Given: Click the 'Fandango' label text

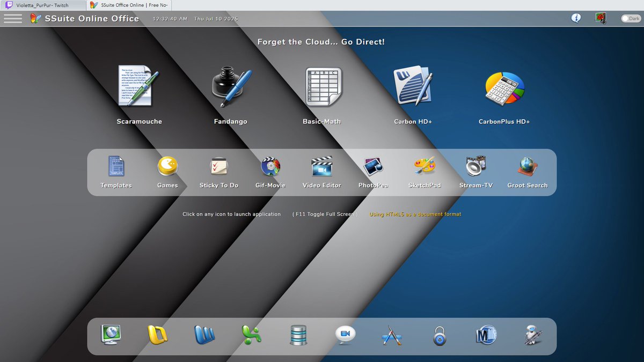Looking at the screenshot, I should click(231, 122).
